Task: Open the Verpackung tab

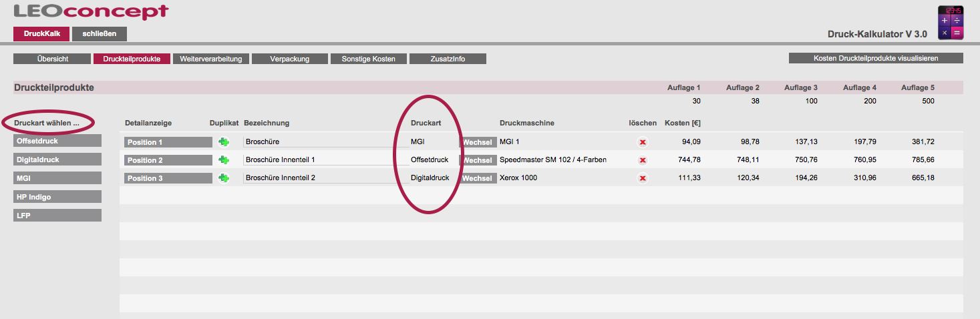Action: click(289, 59)
